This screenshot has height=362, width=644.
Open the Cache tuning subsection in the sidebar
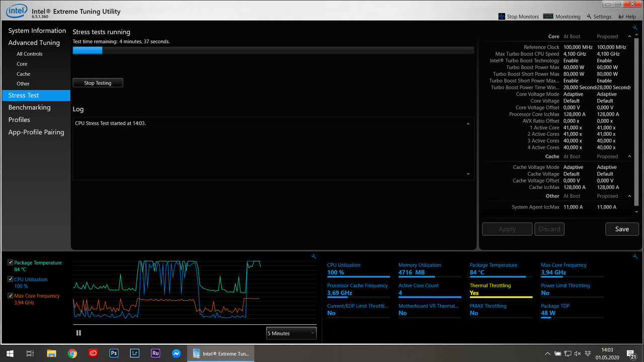coord(24,74)
